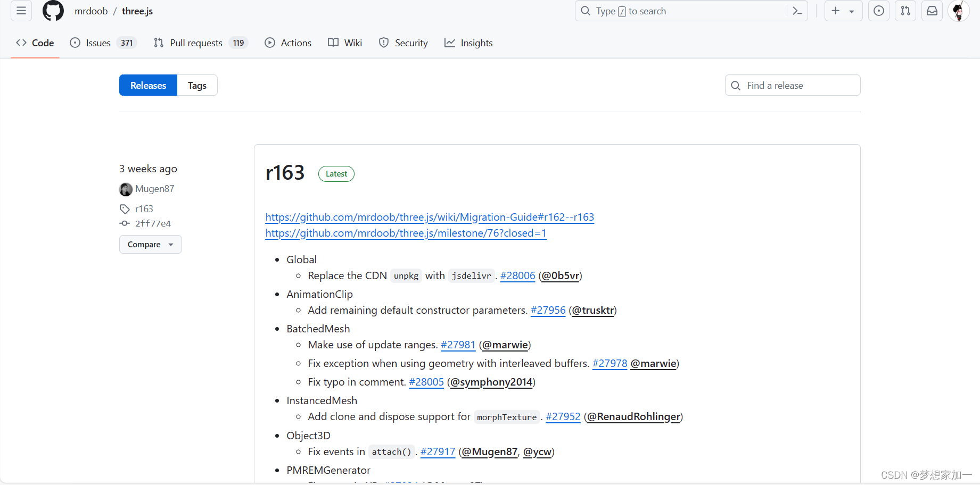Screen dimensions: 980x485
Task: Open the @ycw profile mention
Action: point(537,451)
